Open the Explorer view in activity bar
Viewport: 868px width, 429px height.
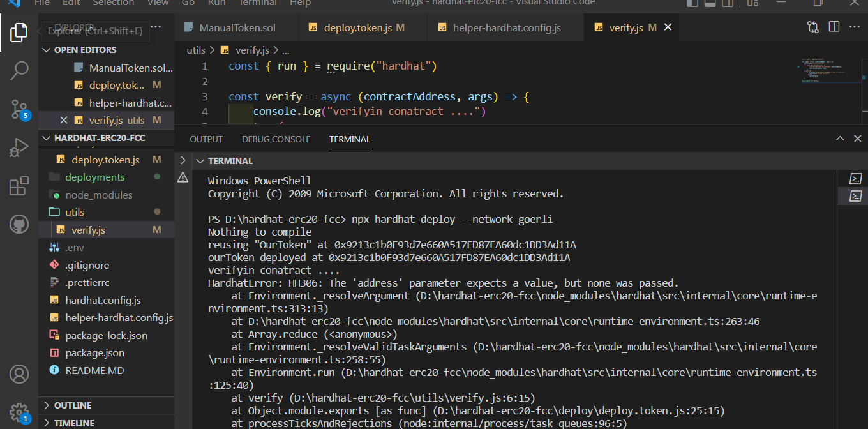(19, 32)
